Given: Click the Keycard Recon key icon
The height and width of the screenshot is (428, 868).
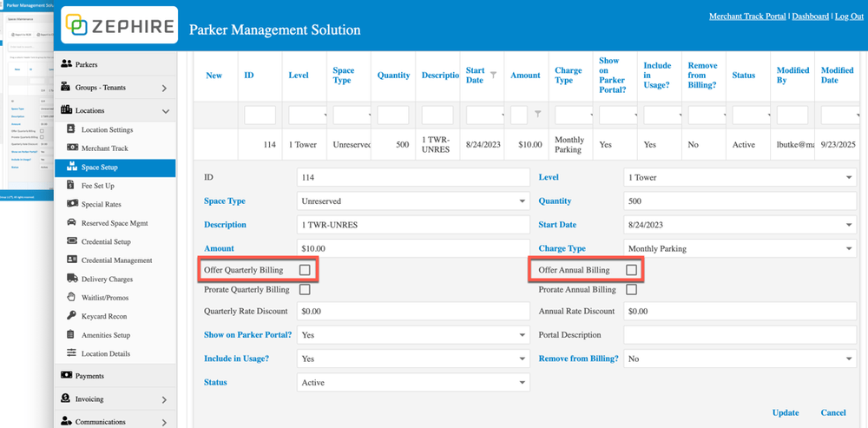Looking at the screenshot, I should [x=71, y=316].
